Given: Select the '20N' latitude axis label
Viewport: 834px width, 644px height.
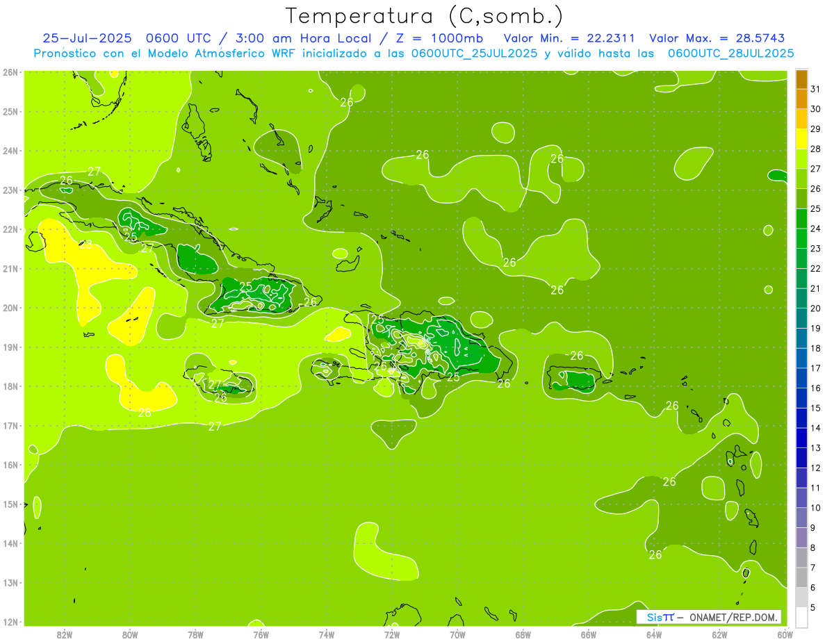Looking at the screenshot, I should [x=10, y=308].
